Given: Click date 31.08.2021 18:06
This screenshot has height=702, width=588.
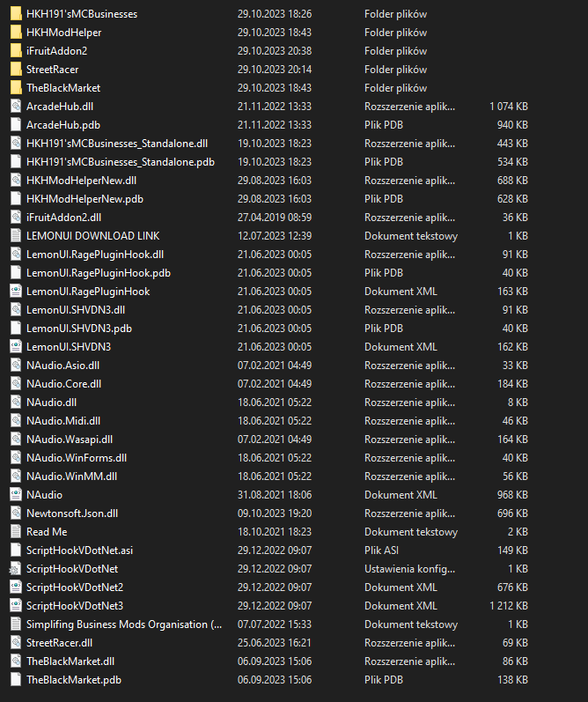Looking at the screenshot, I should (275, 495).
